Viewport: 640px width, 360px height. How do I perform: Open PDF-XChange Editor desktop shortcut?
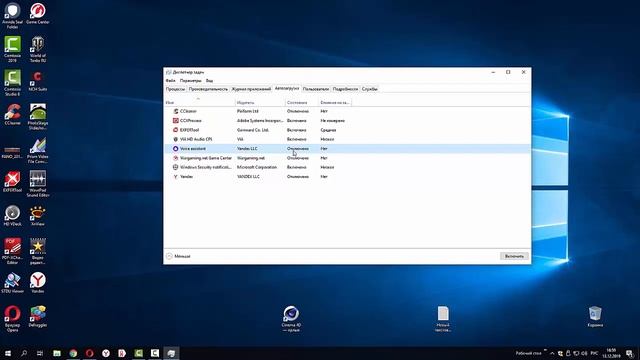pos(12,251)
